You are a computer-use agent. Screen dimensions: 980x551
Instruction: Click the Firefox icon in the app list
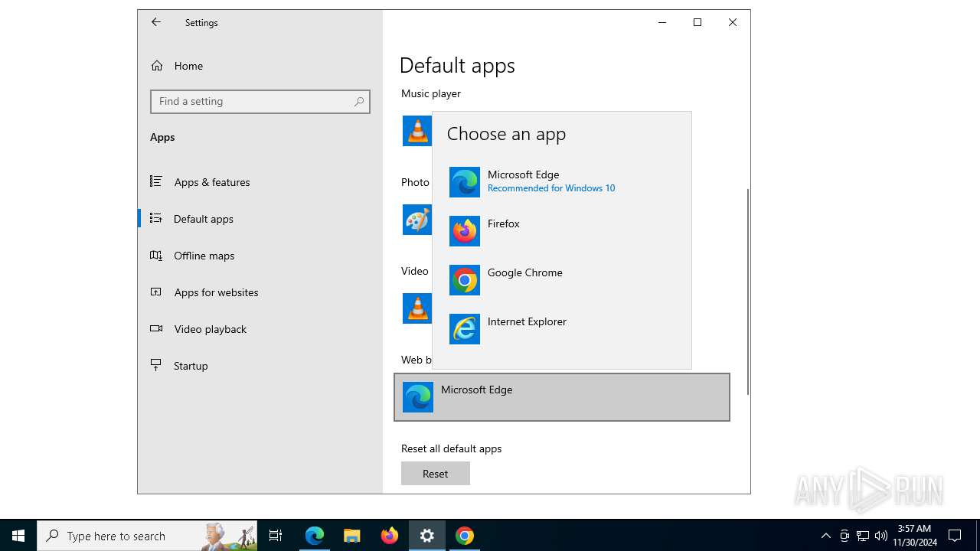pyautogui.click(x=465, y=231)
